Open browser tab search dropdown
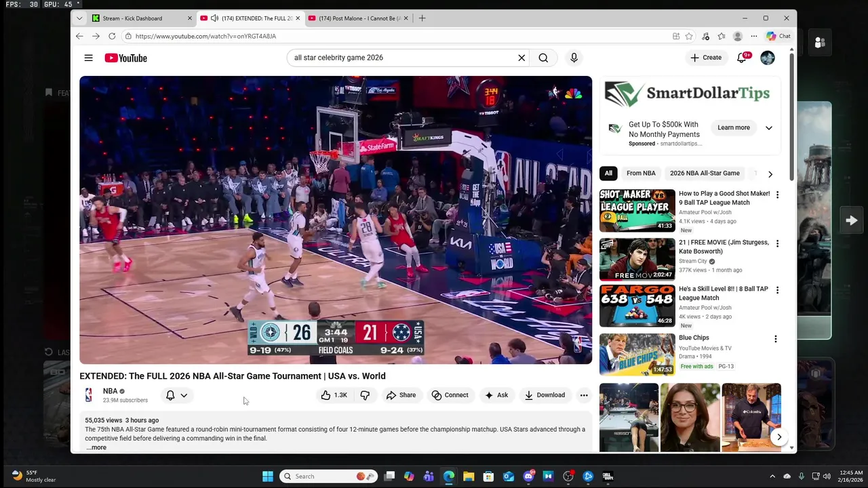The width and height of the screenshot is (868, 488). coord(80,18)
